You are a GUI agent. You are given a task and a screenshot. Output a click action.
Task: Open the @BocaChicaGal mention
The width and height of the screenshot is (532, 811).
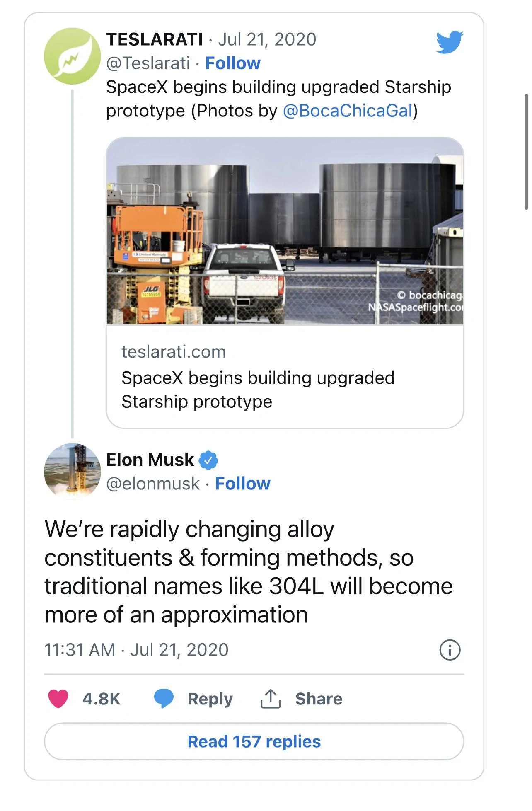(x=348, y=111)
